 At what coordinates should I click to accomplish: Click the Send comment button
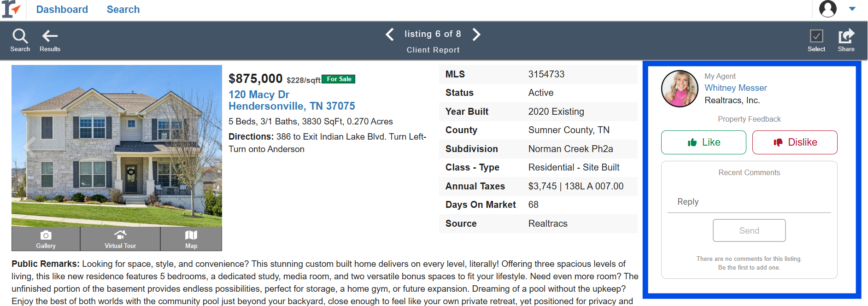click(x=749, y=230)
